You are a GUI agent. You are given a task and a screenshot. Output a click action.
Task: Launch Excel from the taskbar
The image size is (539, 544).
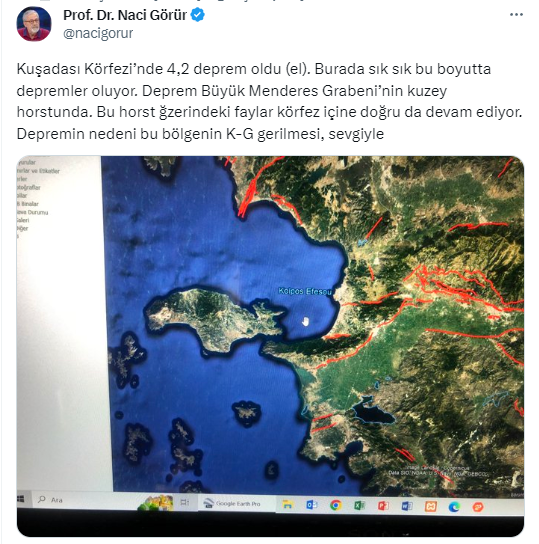click(359, 506)
